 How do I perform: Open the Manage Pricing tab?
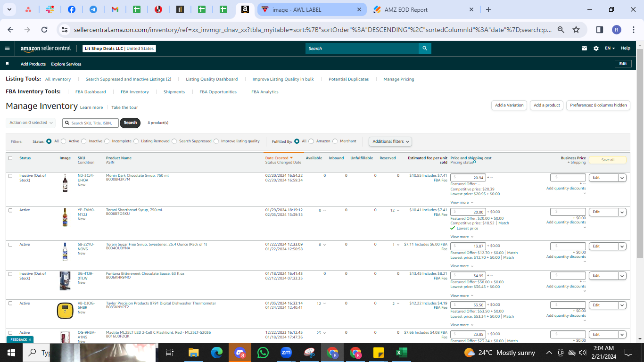point(399,79)
